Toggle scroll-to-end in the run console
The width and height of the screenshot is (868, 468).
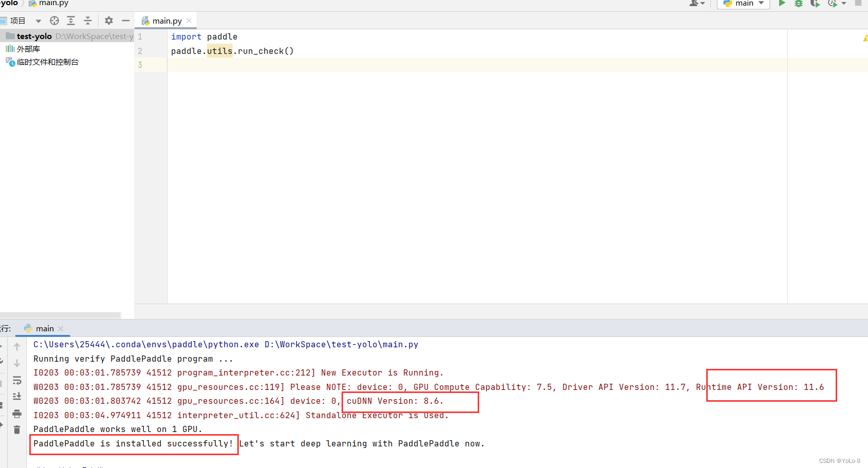point(17,396)
